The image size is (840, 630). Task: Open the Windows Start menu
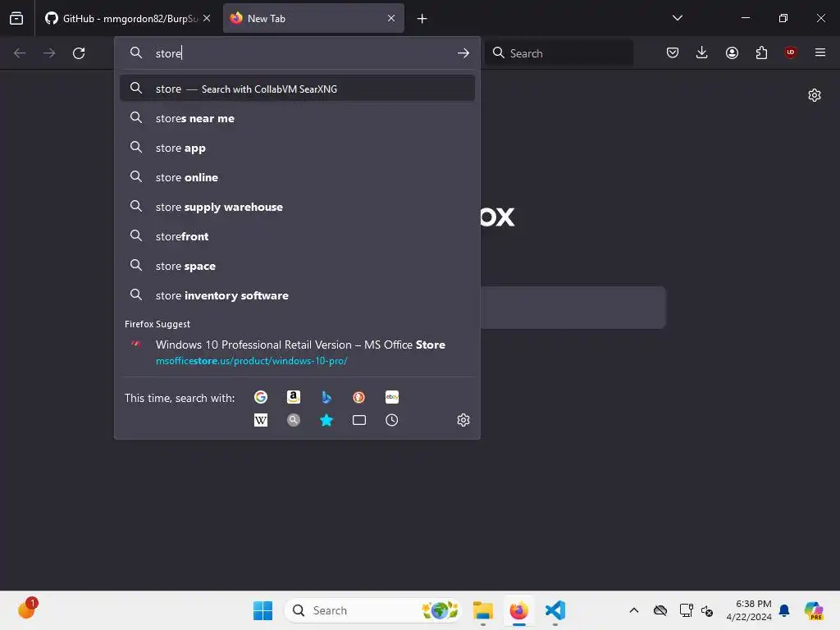tap(262, 610)
